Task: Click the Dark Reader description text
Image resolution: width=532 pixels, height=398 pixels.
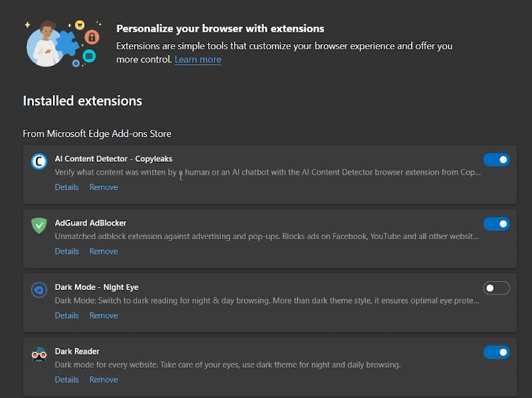Action: pos(228,365)
